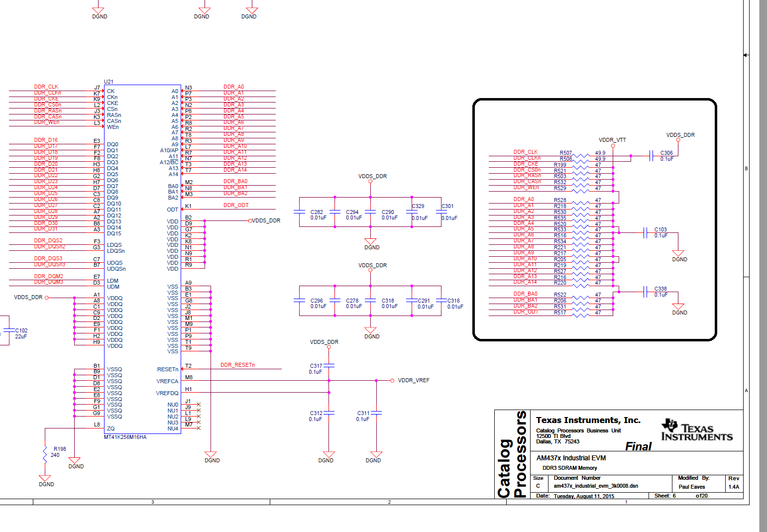Image resolution: width=767 pixels, height=532 pixels.
Task: Click the am437x_industrial_evm_3k0008.dsn document number
Action: (596, 486)
